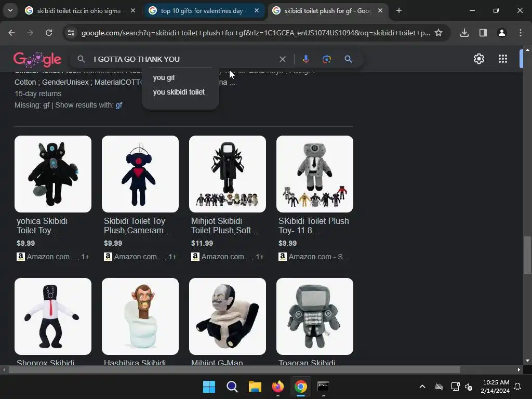Switch to 'skibidi toilet rizz in ohio sigma' tab
Screen dimensions: 532x399
(x=78, y=11)
